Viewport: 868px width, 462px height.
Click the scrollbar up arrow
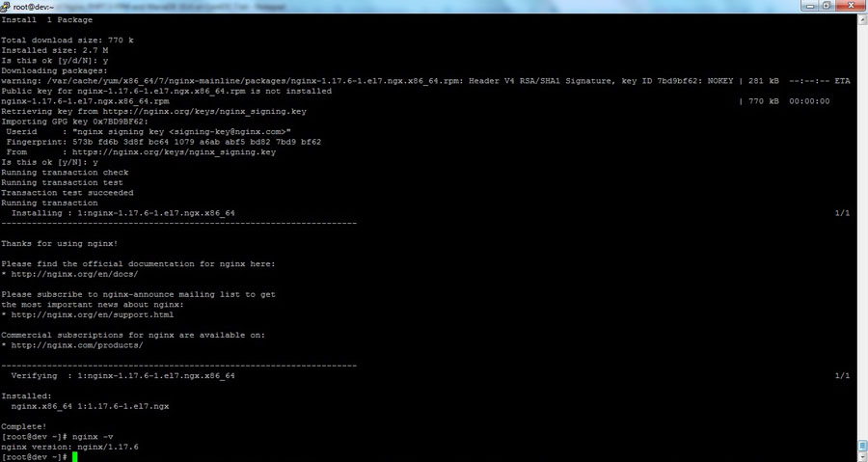tap(863, 19)
